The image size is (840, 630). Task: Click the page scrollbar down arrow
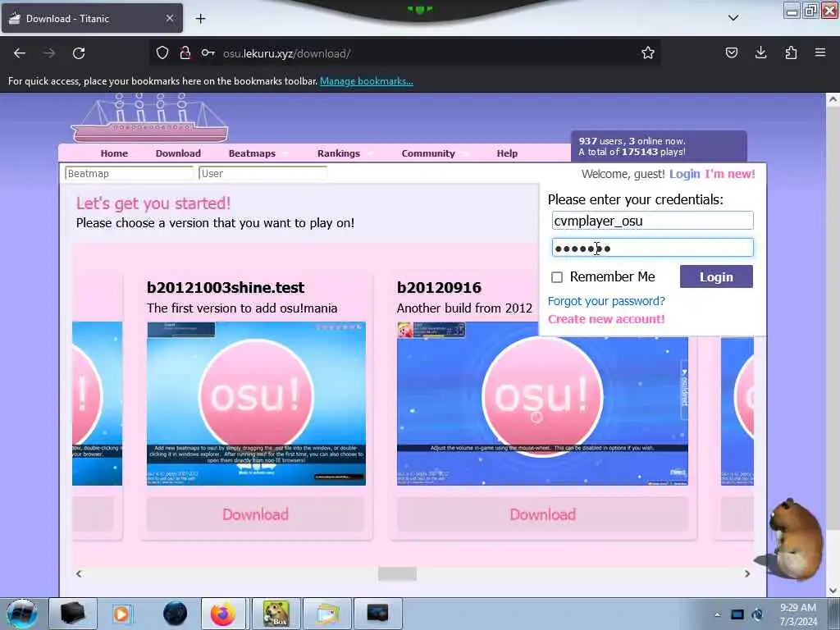(833, 591)
